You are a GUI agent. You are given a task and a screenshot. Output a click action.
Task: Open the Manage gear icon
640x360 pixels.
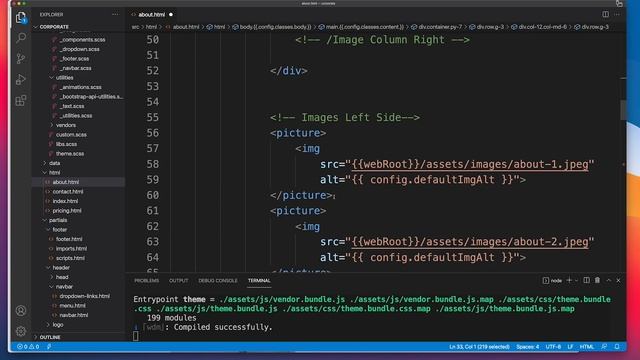click(x=21, y=331)
